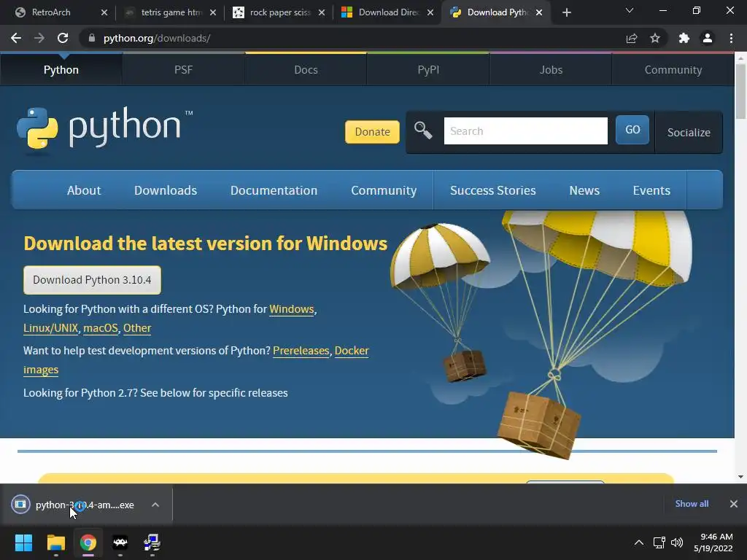Open Windows Start menu
Image resolution: width=747 pixels, height=560 pixels.
pos(23,542)
